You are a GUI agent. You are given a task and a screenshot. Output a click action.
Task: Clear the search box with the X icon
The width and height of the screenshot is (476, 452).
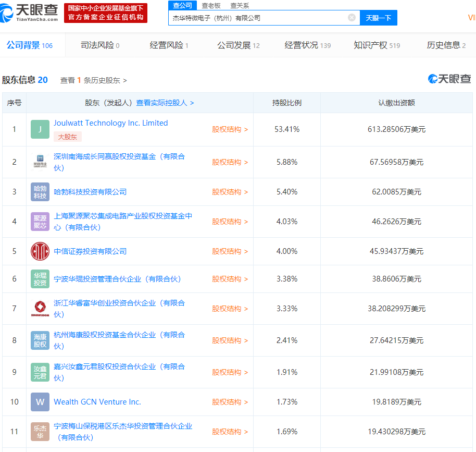click(352, 18)
